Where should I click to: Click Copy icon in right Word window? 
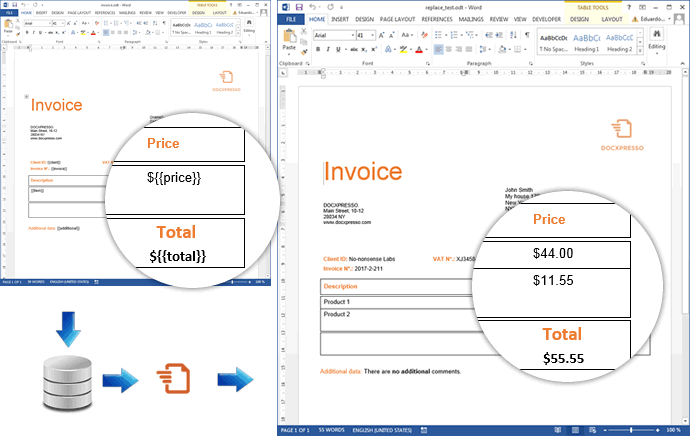pos(303,42)
